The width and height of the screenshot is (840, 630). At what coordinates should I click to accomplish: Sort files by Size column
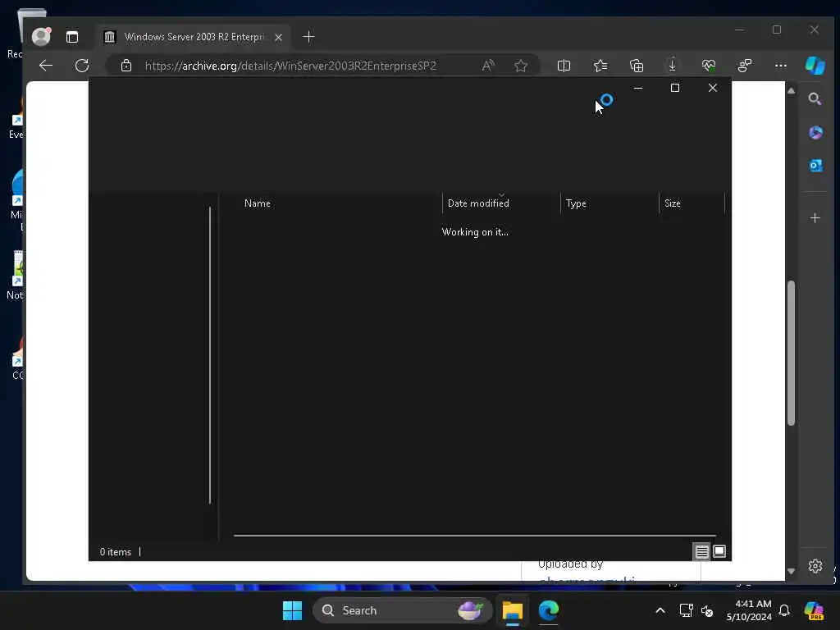tap(692, 203)
